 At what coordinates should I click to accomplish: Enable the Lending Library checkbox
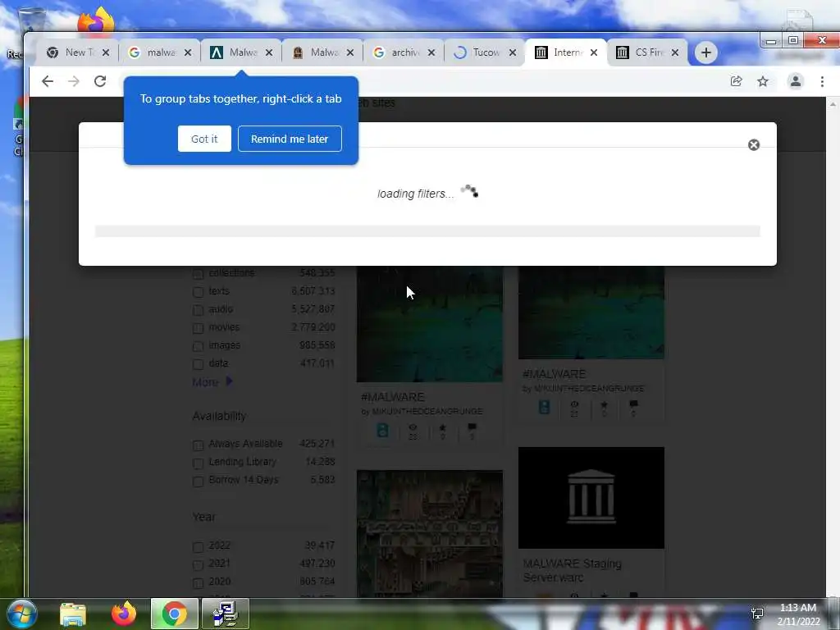pyautogui.click(x=198, y=463)
